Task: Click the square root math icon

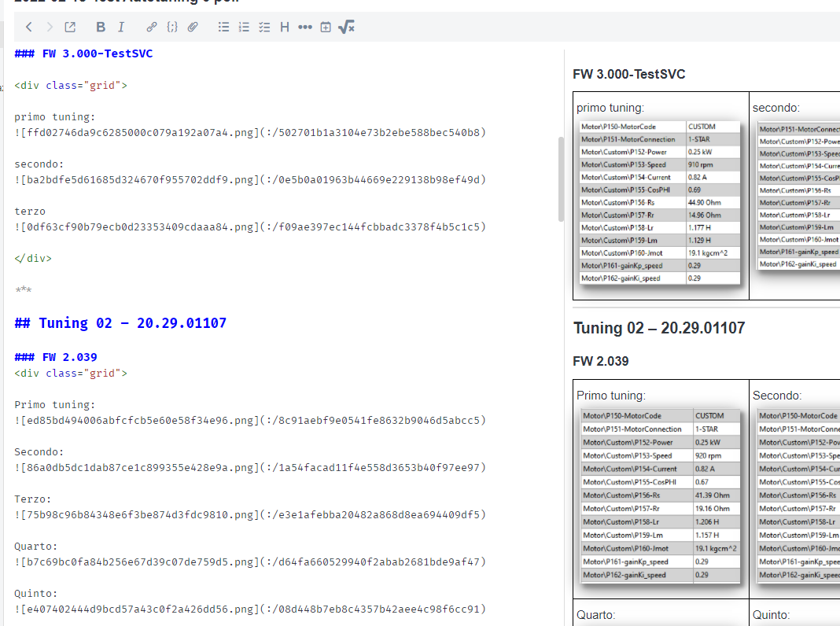Action: 346,27
